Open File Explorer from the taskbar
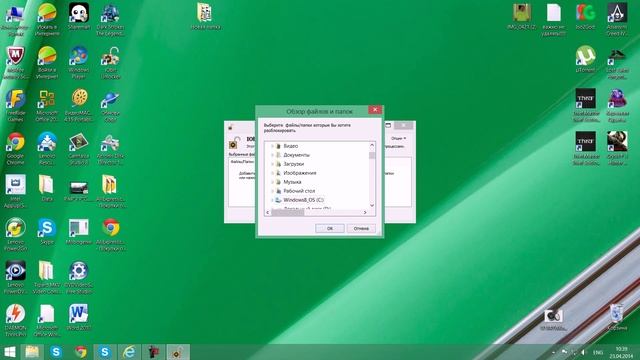The height and width of the screenshot is (360, 640). (32, 352)
